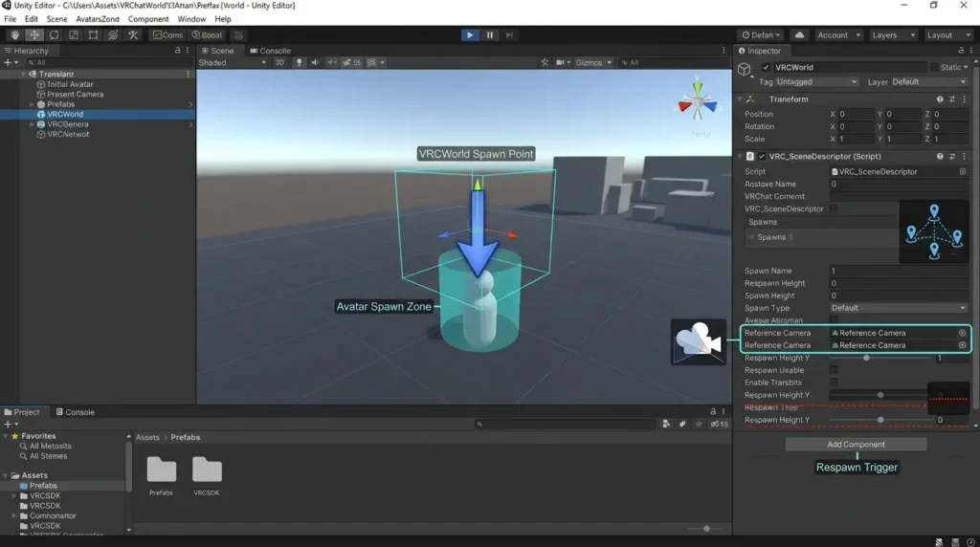This screenshot has height=547, width=980.
Task: Click the Coms toolbar button
Action: 167,35
